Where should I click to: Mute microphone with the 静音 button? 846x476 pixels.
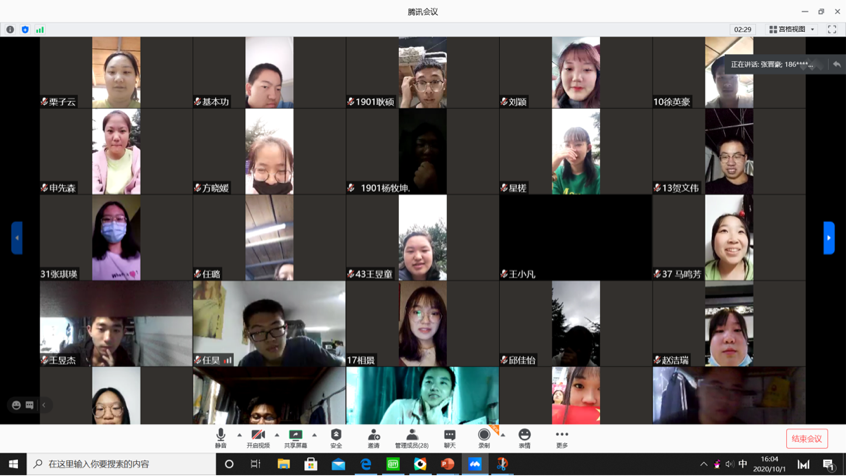click(x=221, y=437)
